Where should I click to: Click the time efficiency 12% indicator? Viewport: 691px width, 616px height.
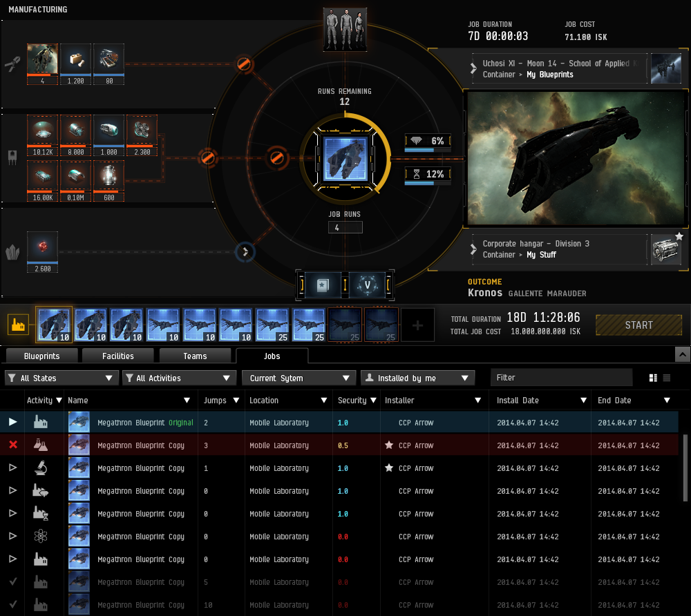[428, 174]
